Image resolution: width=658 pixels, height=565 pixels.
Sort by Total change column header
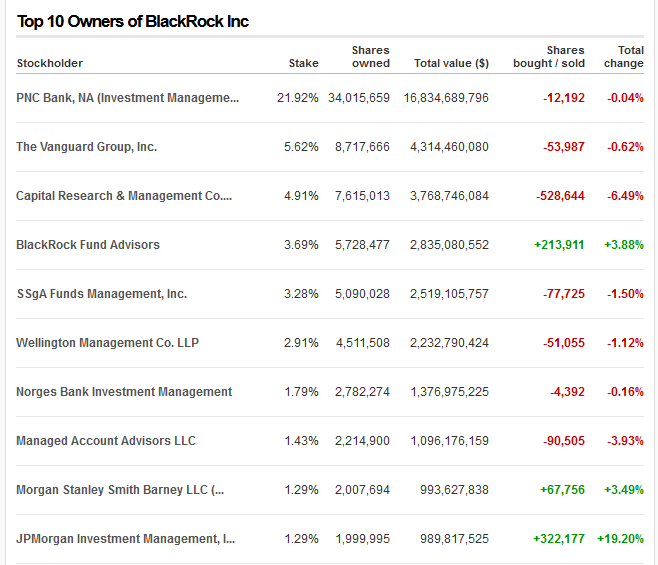click(x=624, y=57)
